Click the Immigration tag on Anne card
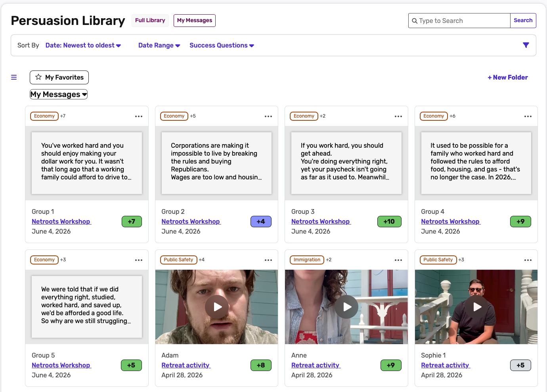 point(307,260)
